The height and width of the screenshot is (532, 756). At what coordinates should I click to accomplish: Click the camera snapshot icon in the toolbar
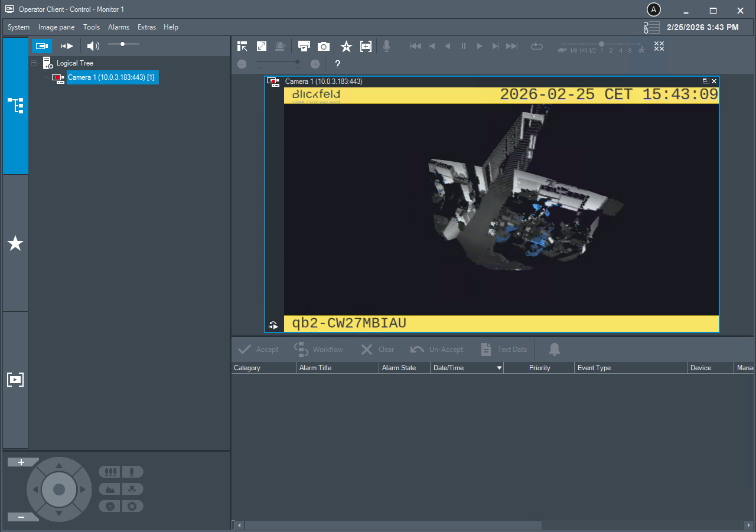(x=323, y=46)
